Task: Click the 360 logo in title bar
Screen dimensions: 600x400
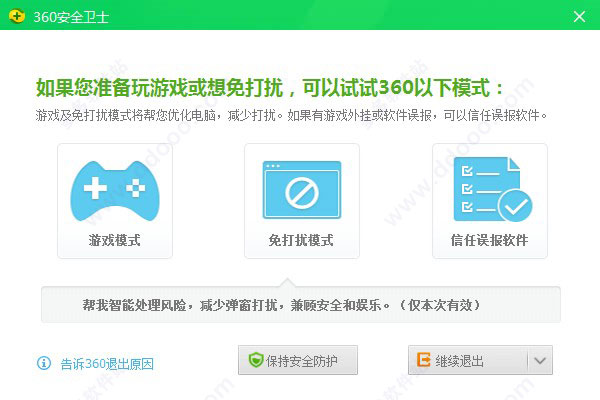Action: (16, 16)
